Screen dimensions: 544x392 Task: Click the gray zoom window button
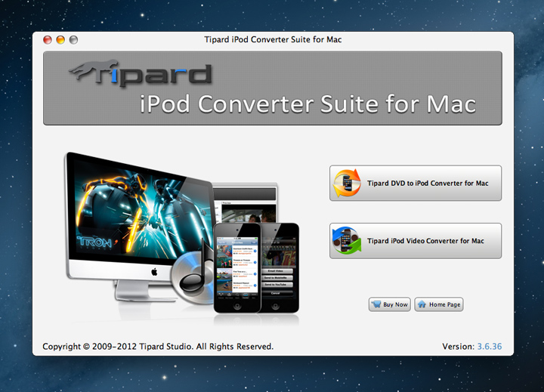[73, 40]
